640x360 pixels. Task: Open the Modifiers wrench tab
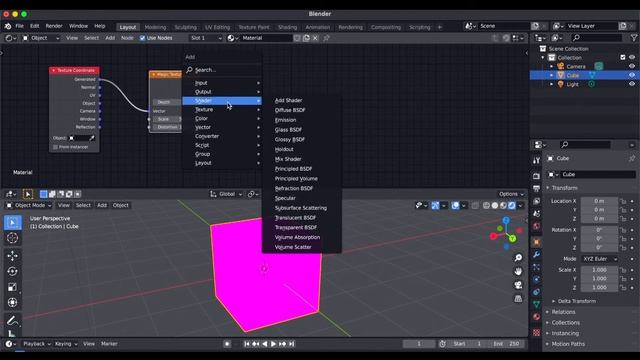pyautogui.click(x=536, y=255)
